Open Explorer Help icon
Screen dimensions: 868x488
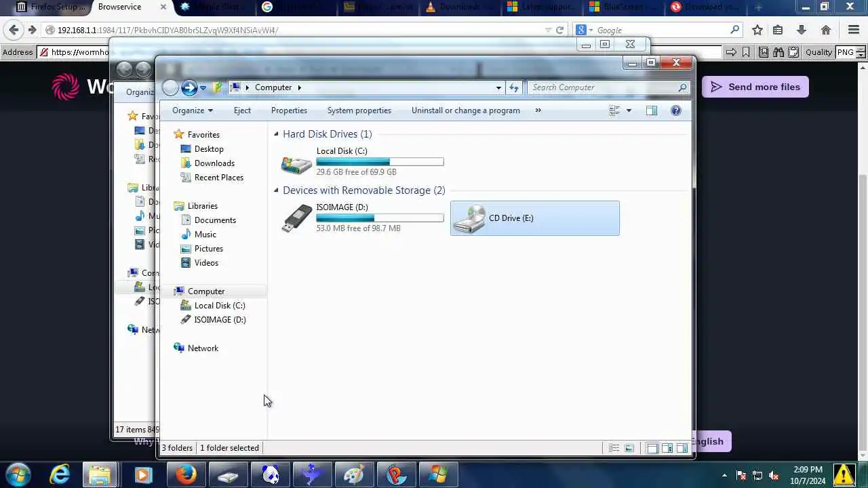[676, 110]
